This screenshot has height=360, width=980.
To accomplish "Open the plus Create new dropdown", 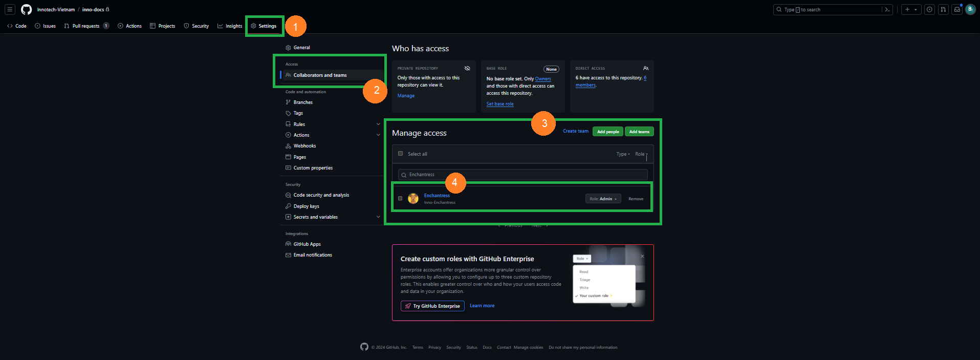I will [911, 9].
